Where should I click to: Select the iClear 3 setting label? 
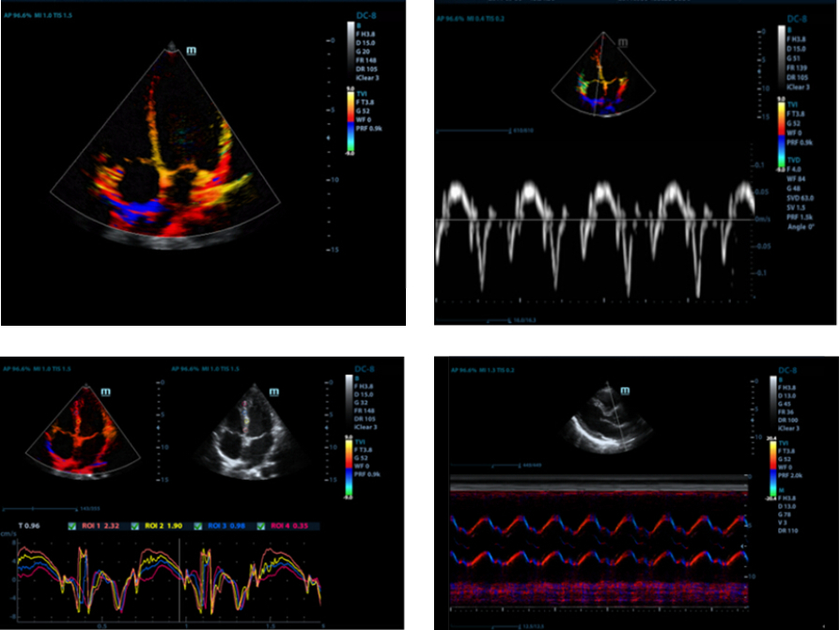366,78
